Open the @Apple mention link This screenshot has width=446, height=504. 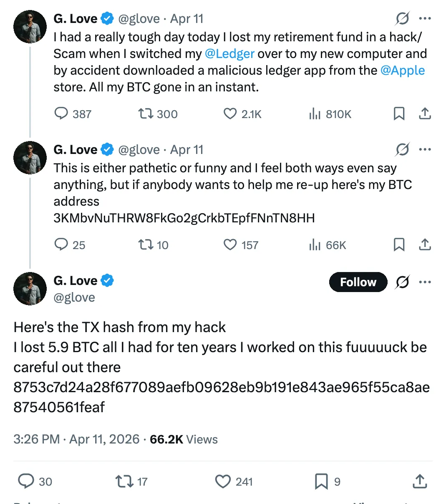coord(402,71)
